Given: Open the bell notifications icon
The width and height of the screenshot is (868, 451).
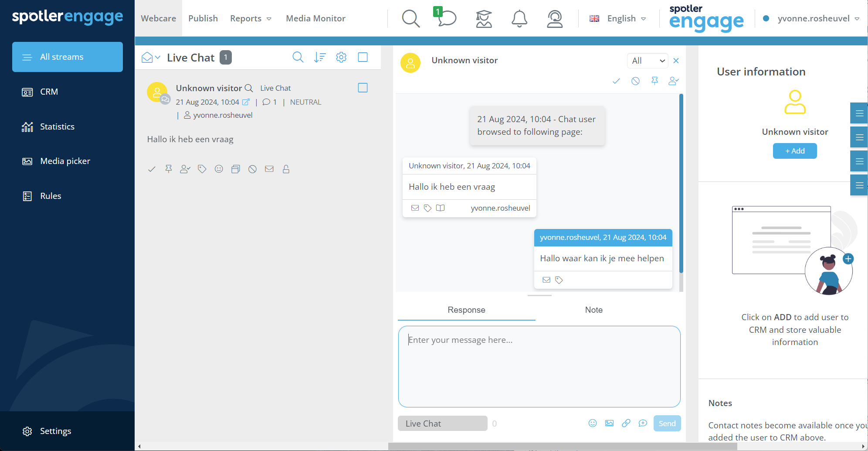Looking at the screenshot, I should click(519, 18).
